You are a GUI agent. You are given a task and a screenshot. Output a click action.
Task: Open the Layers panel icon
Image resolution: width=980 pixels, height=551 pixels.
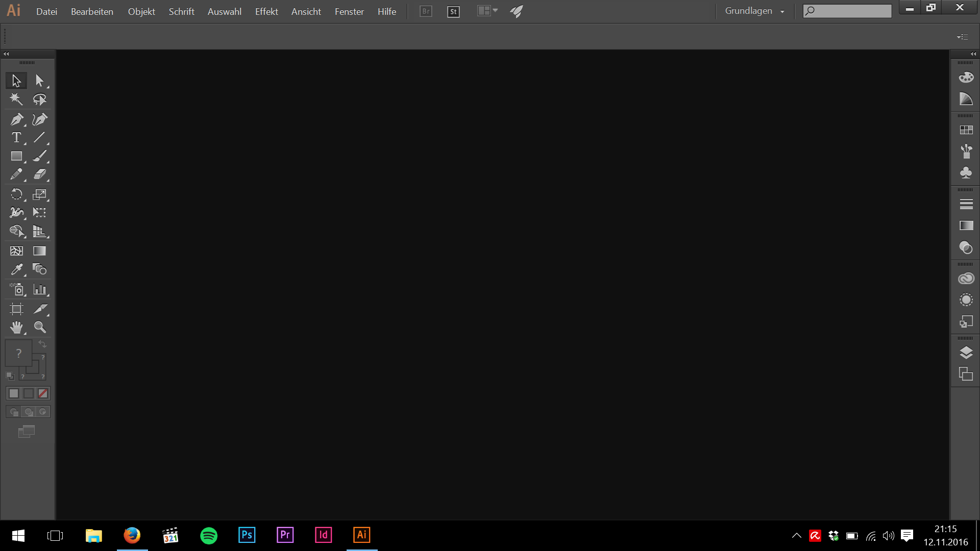tap(966, 353)
